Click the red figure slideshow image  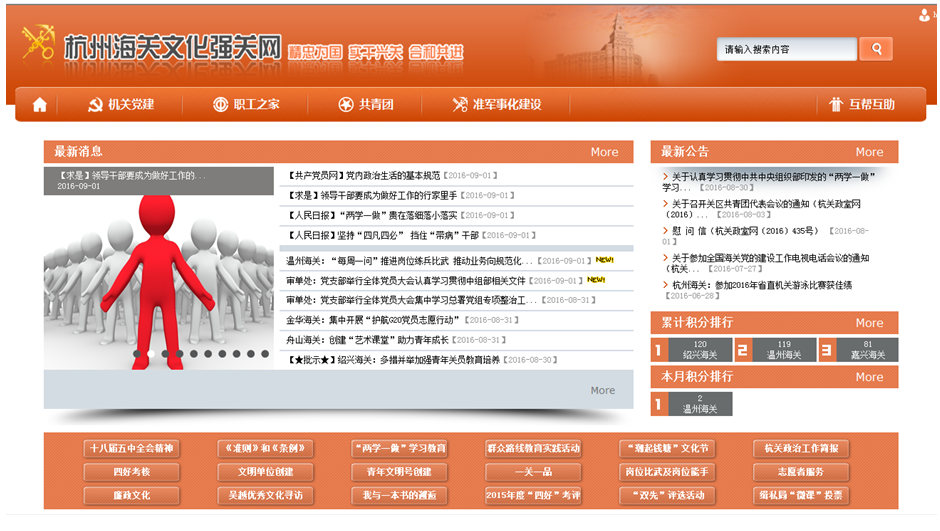[x=159, y=278]
